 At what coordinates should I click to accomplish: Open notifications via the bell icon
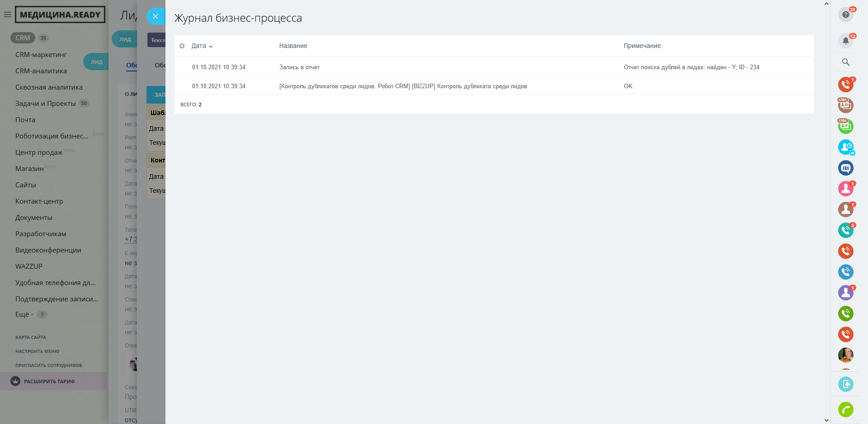pos(846,41)
